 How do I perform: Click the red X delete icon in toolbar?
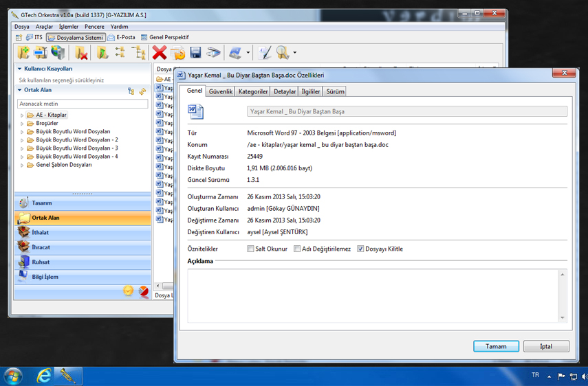coord(160,53)
